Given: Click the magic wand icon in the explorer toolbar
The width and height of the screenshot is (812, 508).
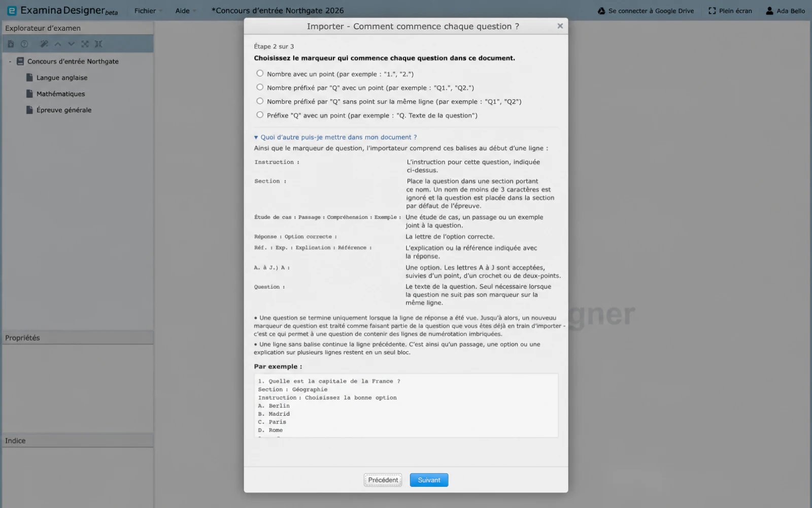Looking at the screenshot, I should click(x=44, y=44).
